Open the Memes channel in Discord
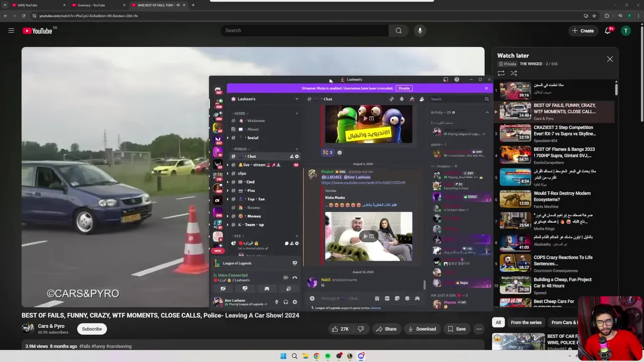 click(x=264, y=216)
